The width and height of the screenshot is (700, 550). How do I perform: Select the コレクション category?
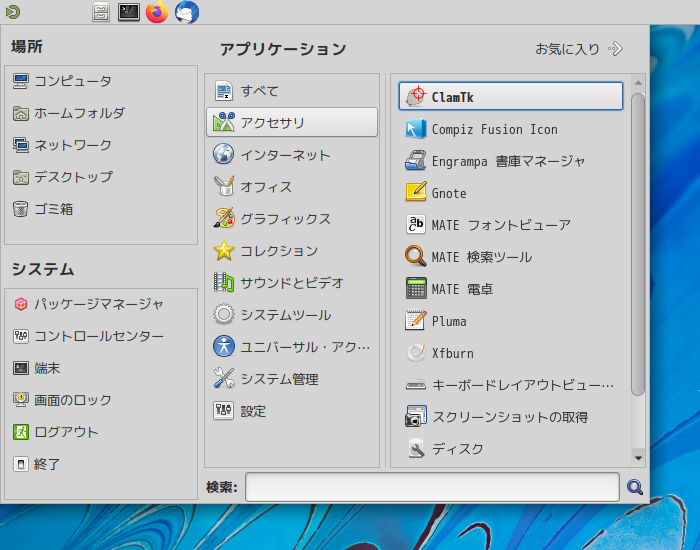tap(292, 250)
